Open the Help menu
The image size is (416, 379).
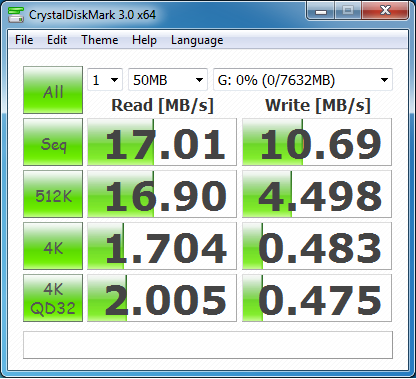144,40
